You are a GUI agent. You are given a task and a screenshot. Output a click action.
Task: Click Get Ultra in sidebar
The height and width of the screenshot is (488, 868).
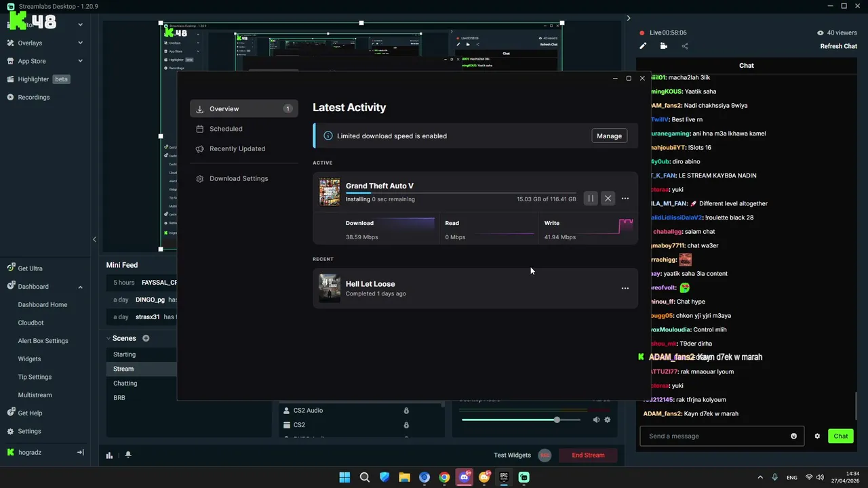(24, 268)
